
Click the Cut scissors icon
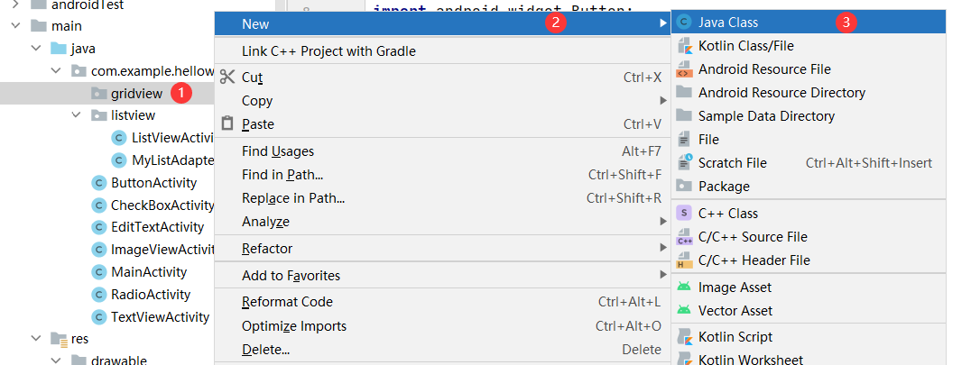(x=227, y=78)
